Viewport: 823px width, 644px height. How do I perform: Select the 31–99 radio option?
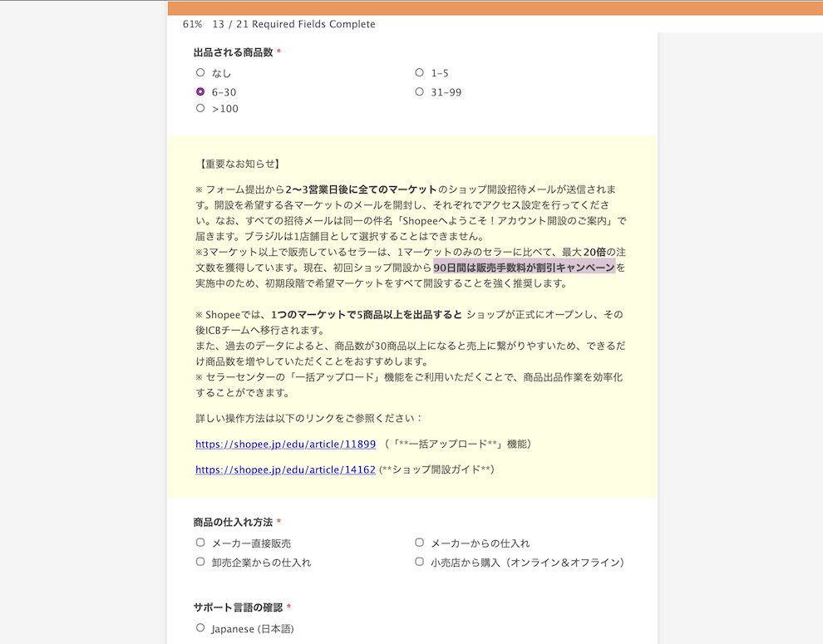[x=420, y=91]
